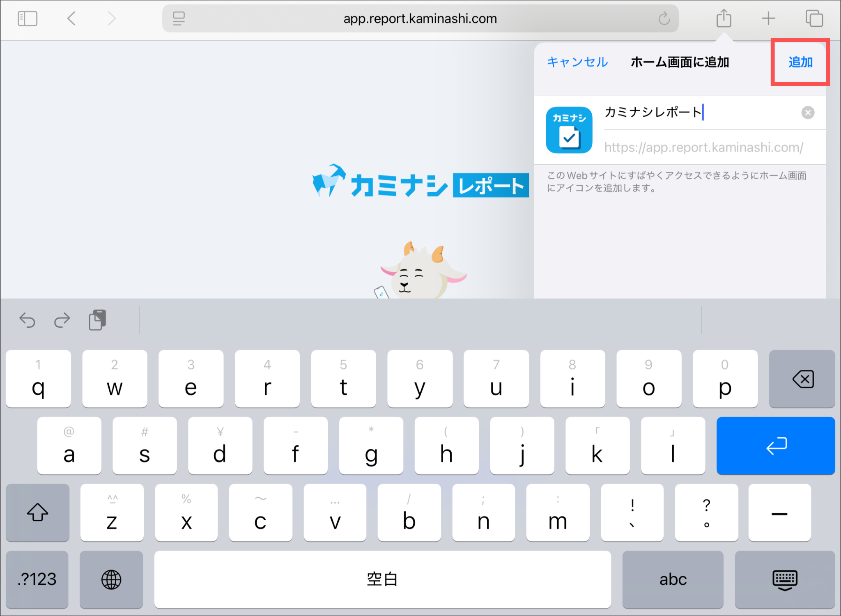Go back with the back arrow
Screen dimensions: 841x616
coord(71,18)
